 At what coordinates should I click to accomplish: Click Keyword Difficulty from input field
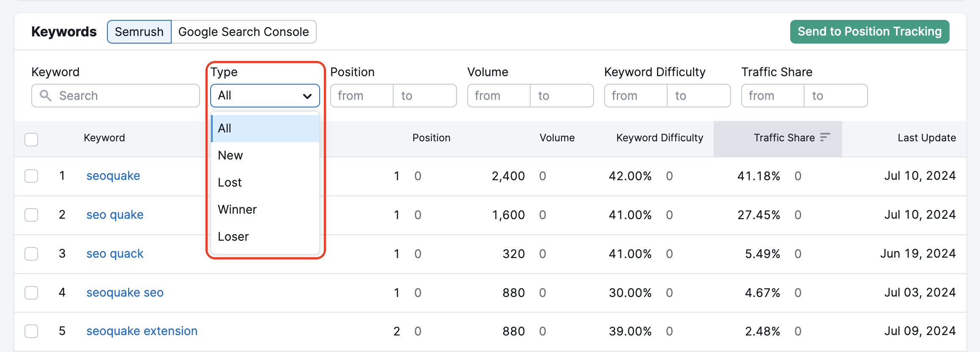pos(636,96)
